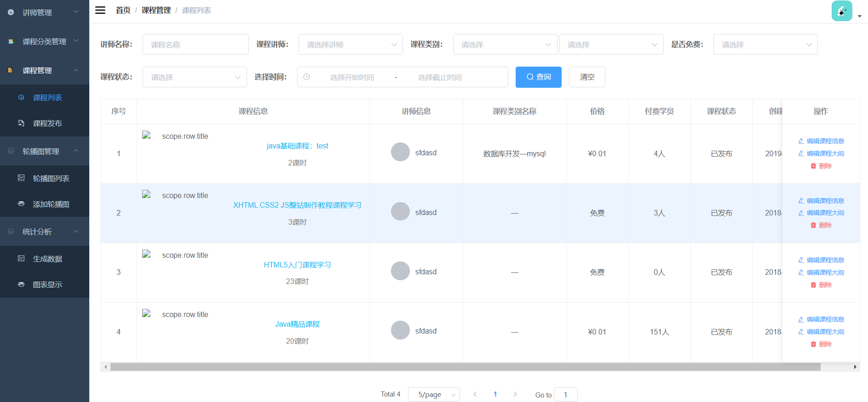Open 课程列表 in the sidebar
Screen dimensions: 868x402
click(x=45, y=97)
